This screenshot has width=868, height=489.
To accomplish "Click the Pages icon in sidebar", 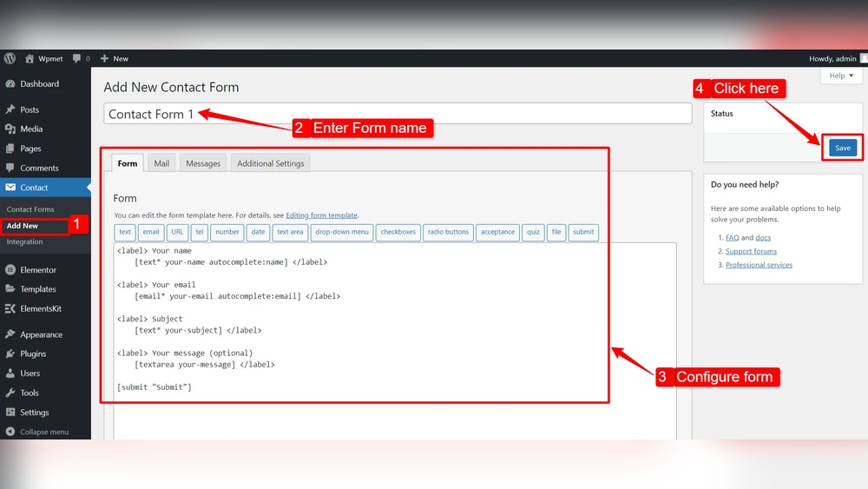I will [x=10, y=149].
